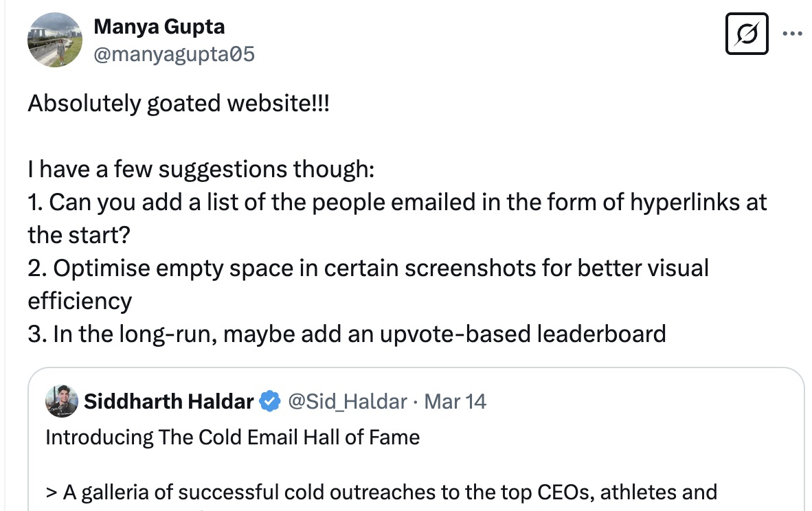This screenshot has width=812, height=511.
Task: Click suggestion 2 about optimising empty space
Action: [368, 269]
